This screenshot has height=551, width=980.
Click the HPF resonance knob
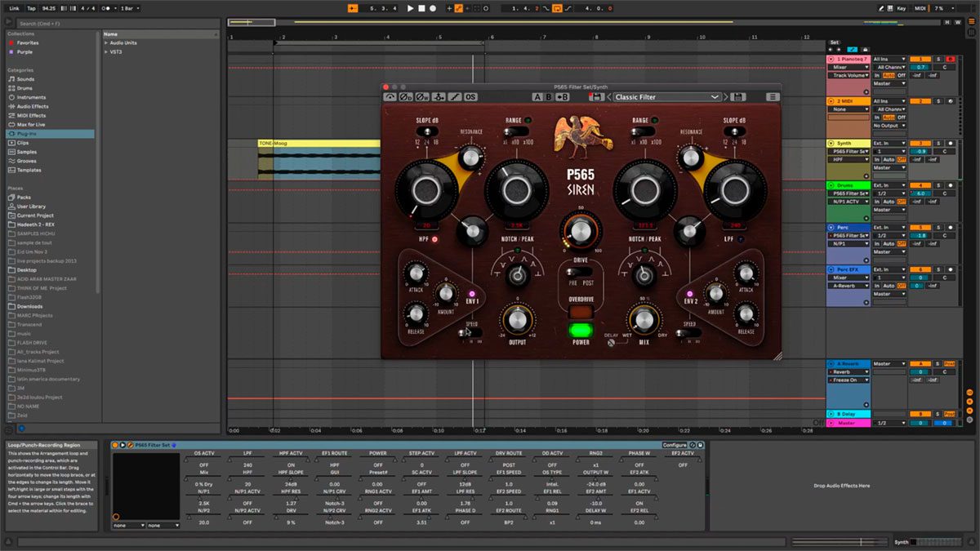tap(470, 156)
